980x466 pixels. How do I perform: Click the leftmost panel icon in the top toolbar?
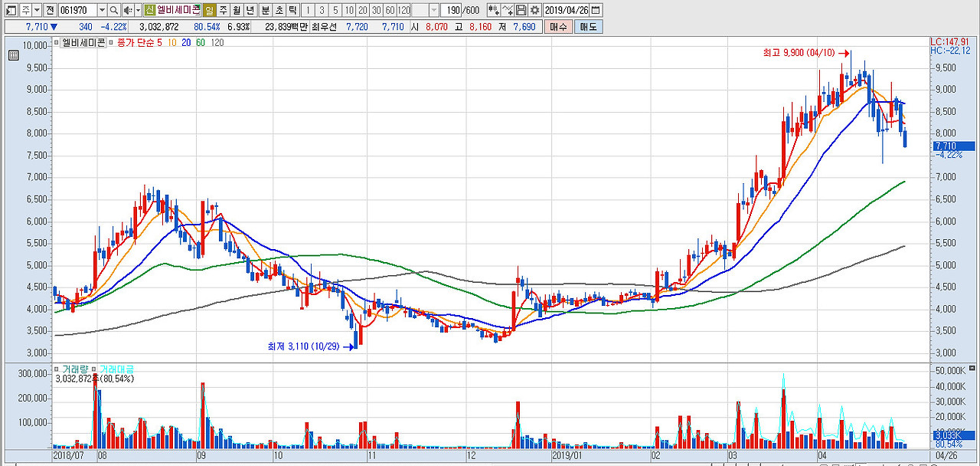11,11
